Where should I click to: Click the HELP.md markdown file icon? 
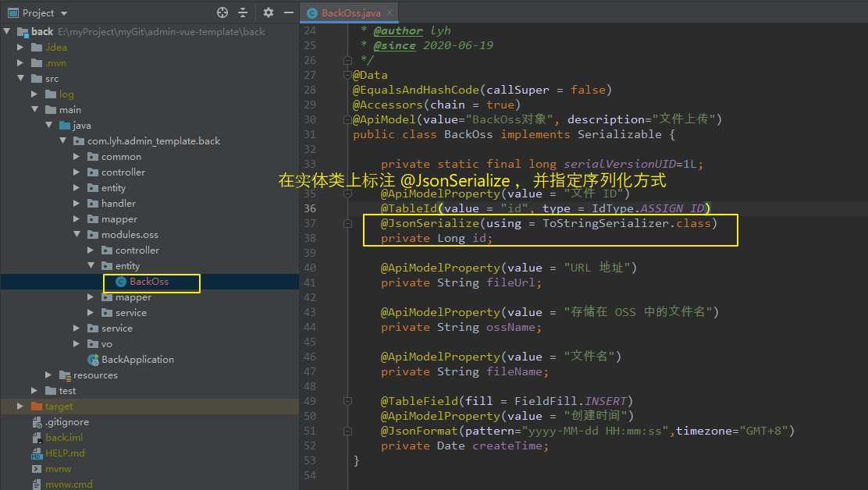37,453
